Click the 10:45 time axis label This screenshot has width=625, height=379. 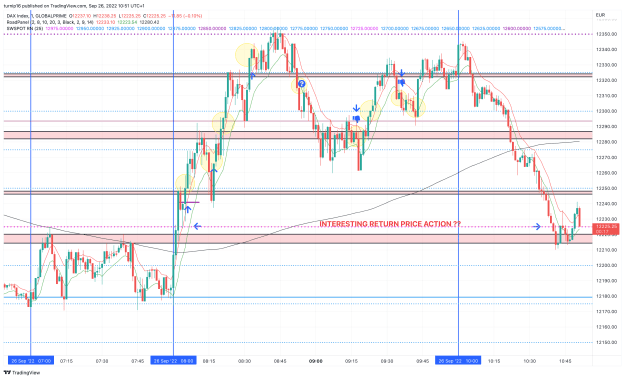pos(565,361)
